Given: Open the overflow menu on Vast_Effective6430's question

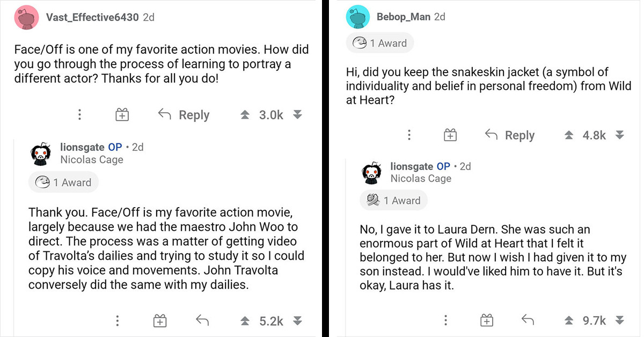Looking at the screenshot, I should [x=79, y=114].
